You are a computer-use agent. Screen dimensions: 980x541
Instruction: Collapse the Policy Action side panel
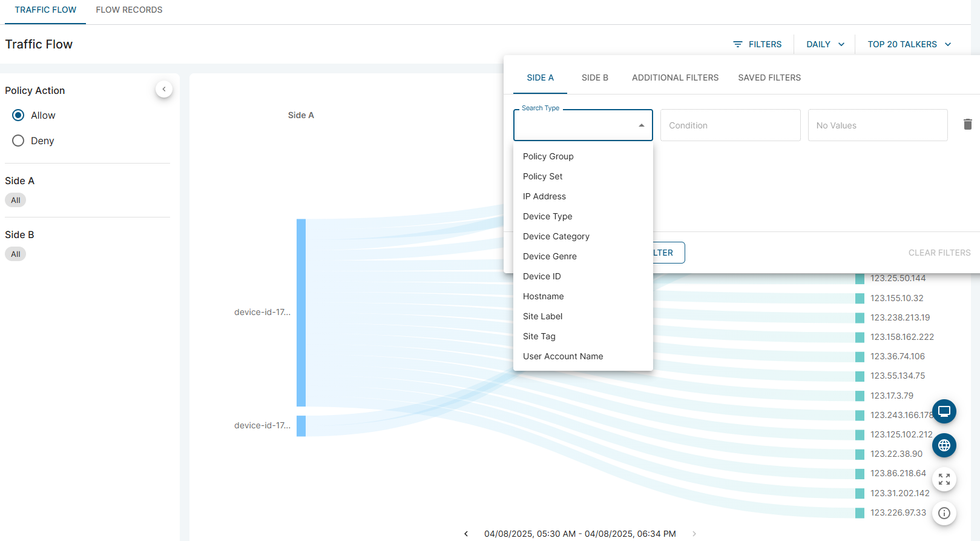164,89
